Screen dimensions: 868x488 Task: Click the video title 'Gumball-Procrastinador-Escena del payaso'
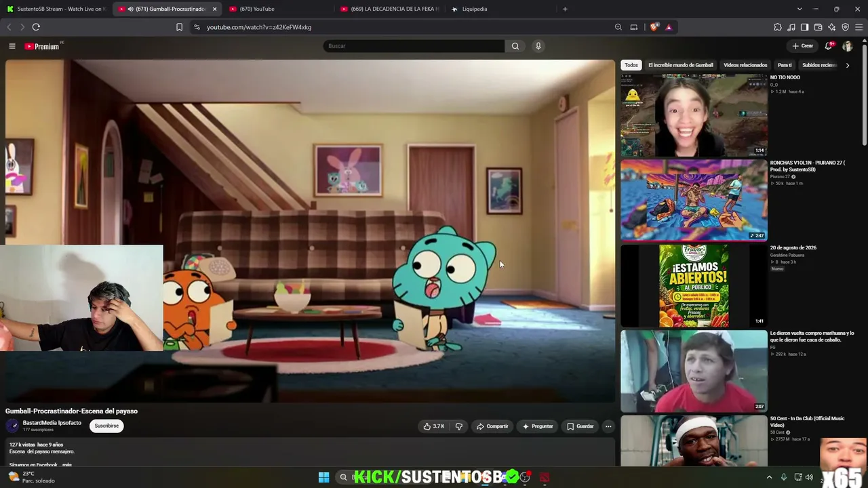coord(71,411)
